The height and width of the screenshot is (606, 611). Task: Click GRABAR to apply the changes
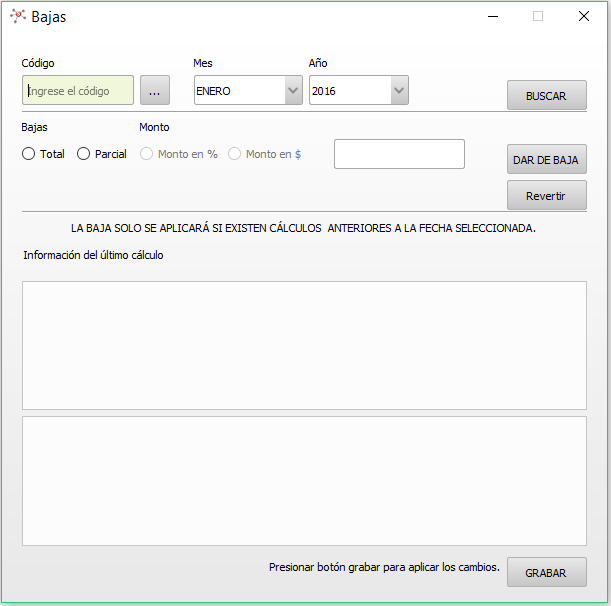click(546, 573)
